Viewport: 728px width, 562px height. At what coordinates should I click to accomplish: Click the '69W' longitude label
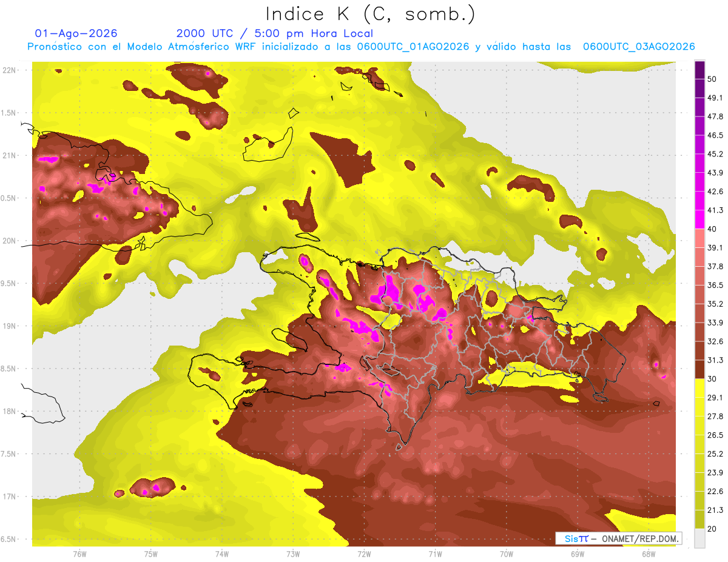[x=578, y=554]
